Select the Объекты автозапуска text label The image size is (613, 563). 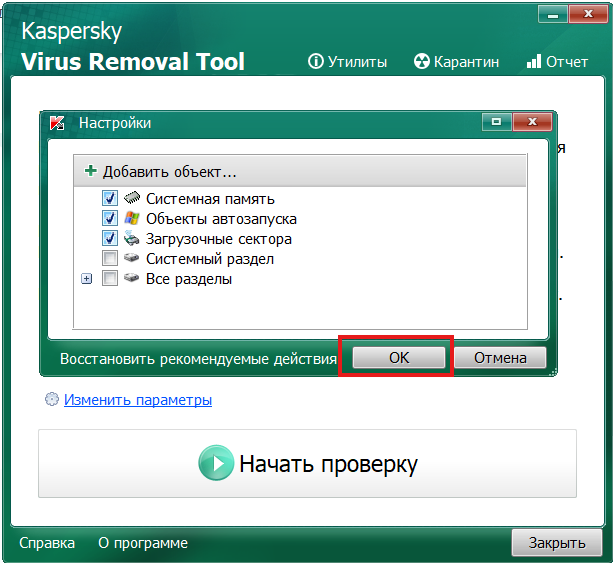(x=221, y=219)
